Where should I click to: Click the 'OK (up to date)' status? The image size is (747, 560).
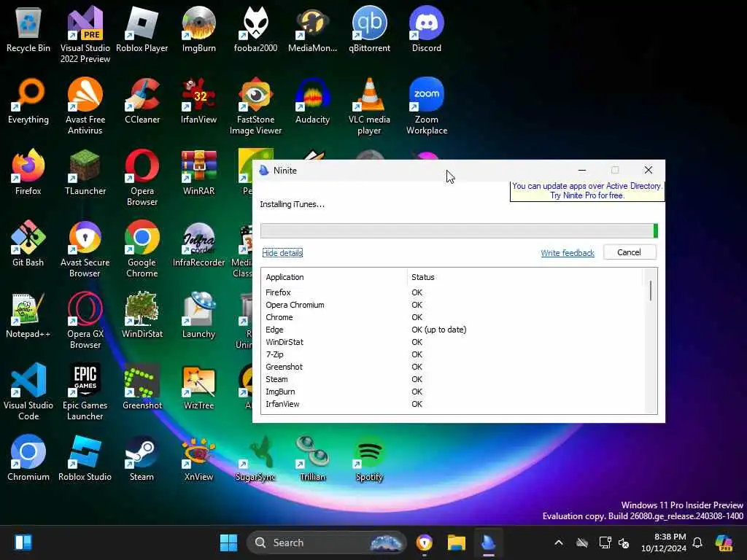click(438, 330)
